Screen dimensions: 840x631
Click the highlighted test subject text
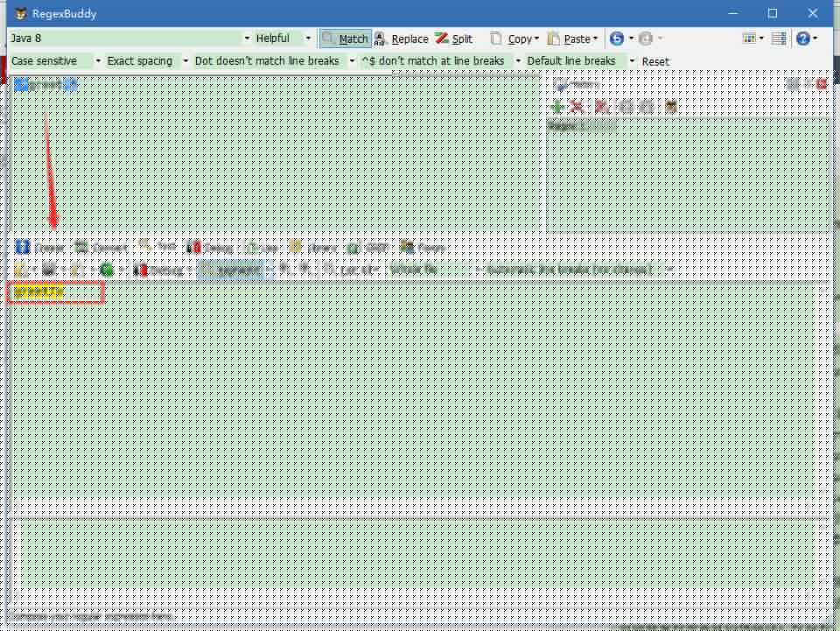[x=38, y=292]
